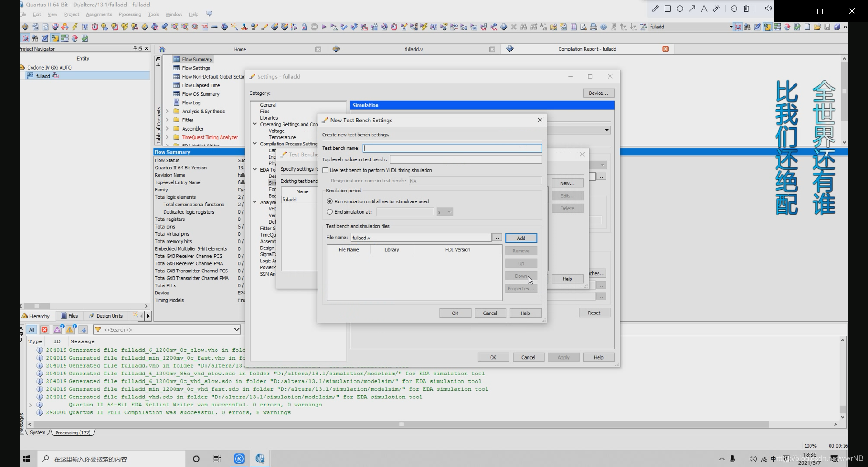The height and width of the screenshot is (467, 868).
Task: Select fulladd entity in Project Navigator
Action: [x=43, y=76]
